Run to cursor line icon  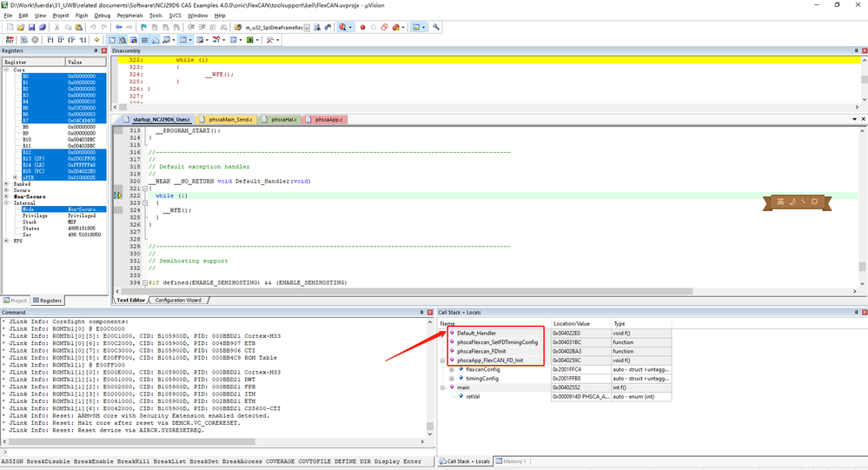coord(82,40)
